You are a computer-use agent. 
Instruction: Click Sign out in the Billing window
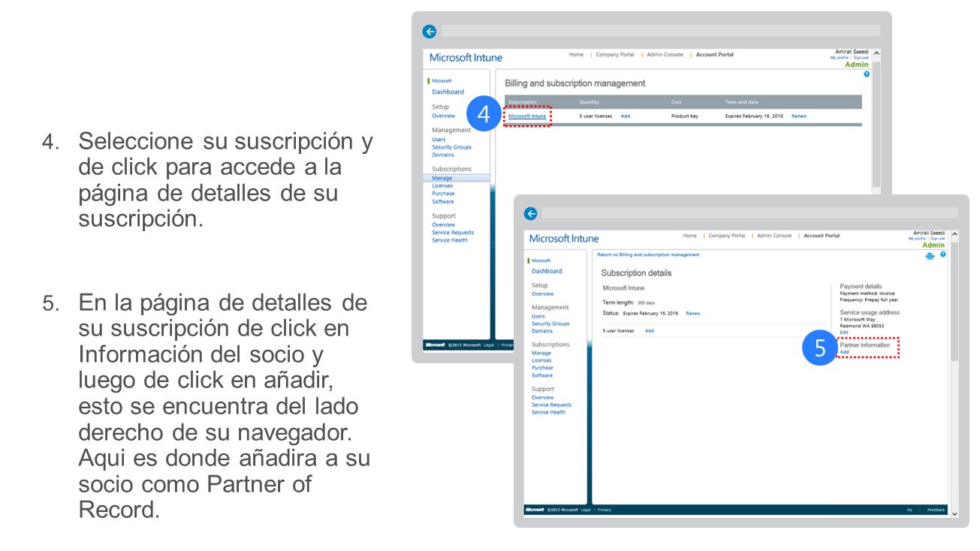[861, 58]
